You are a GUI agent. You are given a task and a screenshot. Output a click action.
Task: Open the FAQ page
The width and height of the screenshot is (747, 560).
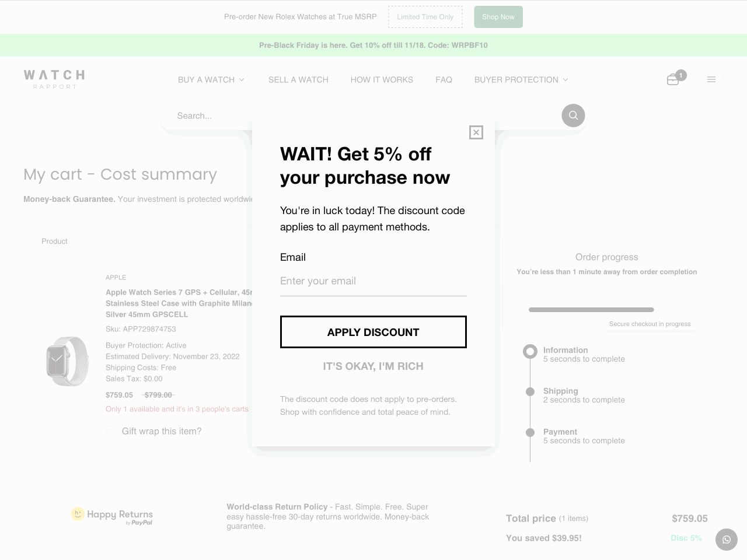pyautogui.click(x=444, y=79)
